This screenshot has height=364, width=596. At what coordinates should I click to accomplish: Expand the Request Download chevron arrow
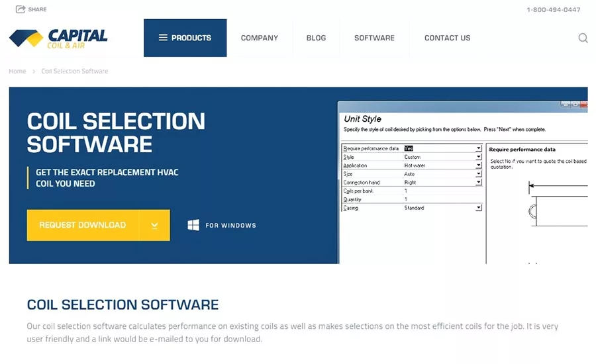(154, 225)
